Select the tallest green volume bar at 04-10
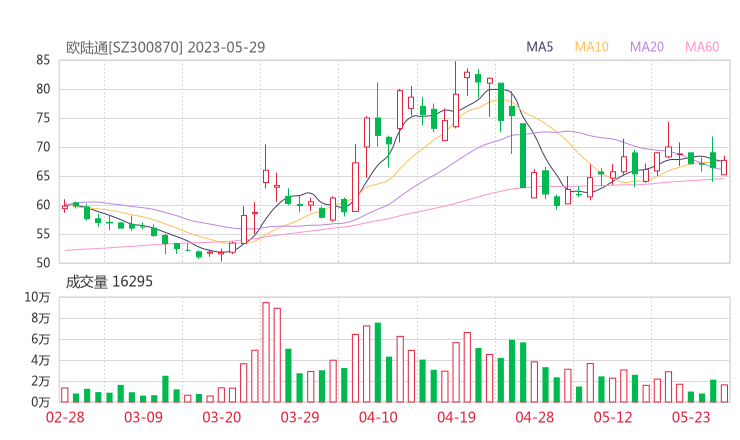The width and height of the screenshot is (740, 440). 378,363
